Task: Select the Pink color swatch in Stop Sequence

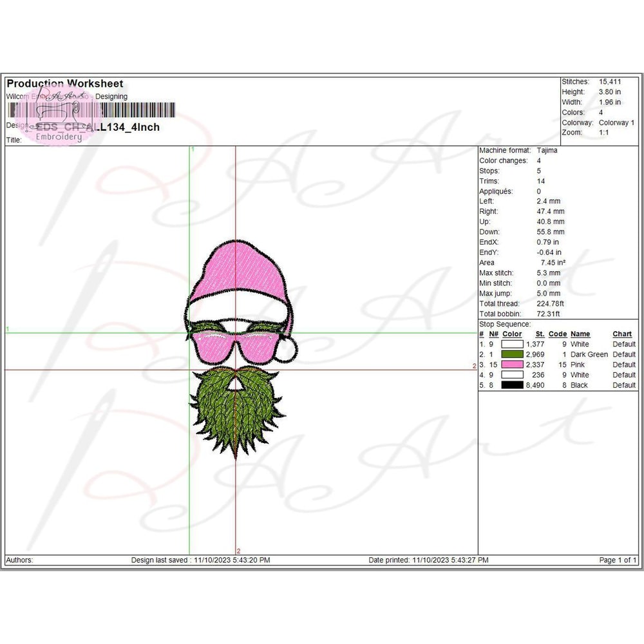Action: pos(513,365)
